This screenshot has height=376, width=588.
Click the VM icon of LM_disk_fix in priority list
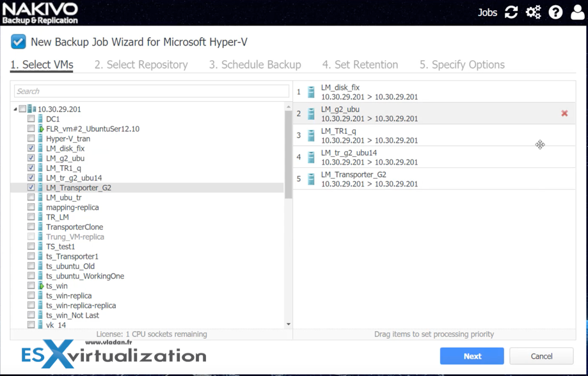tap(311, 92)
